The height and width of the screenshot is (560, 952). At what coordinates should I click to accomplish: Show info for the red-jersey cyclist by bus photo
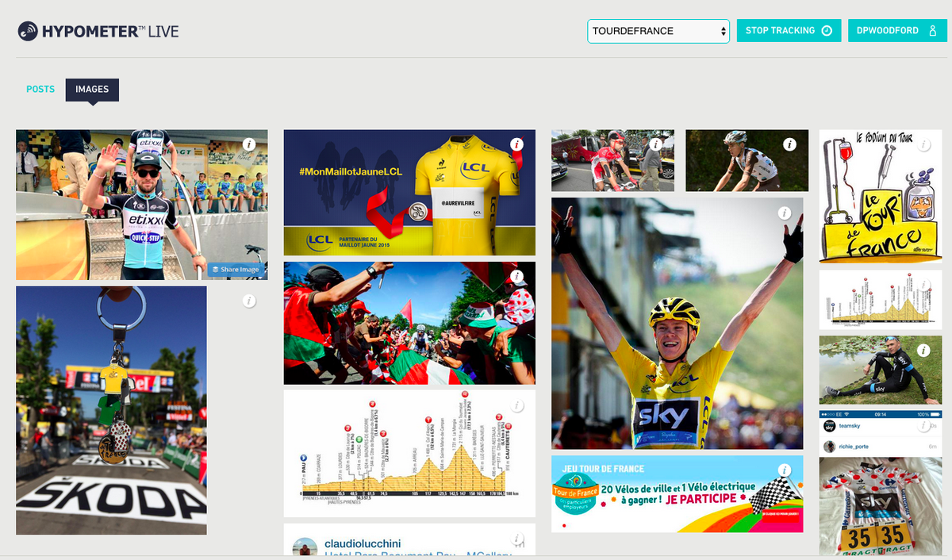(x=656, y=144)
